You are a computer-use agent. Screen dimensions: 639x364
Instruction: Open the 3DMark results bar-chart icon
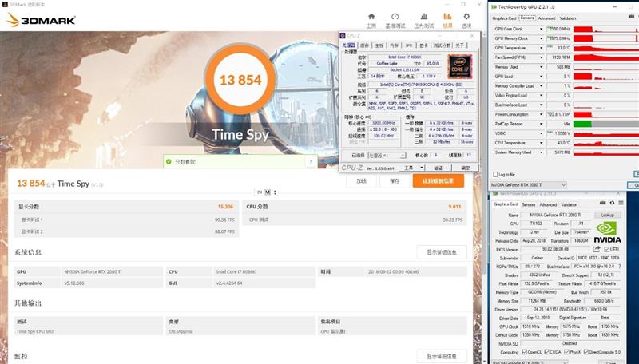pyautogui.click(x=447, y=17)
